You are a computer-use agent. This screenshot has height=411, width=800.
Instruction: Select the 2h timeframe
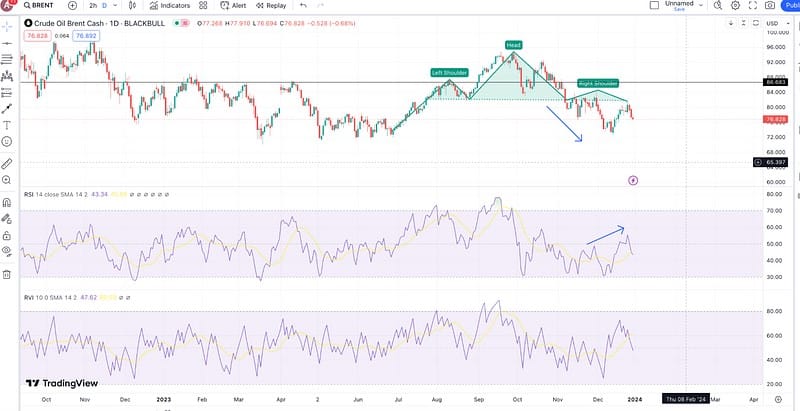pyautogui.click(x=93, y=5)
